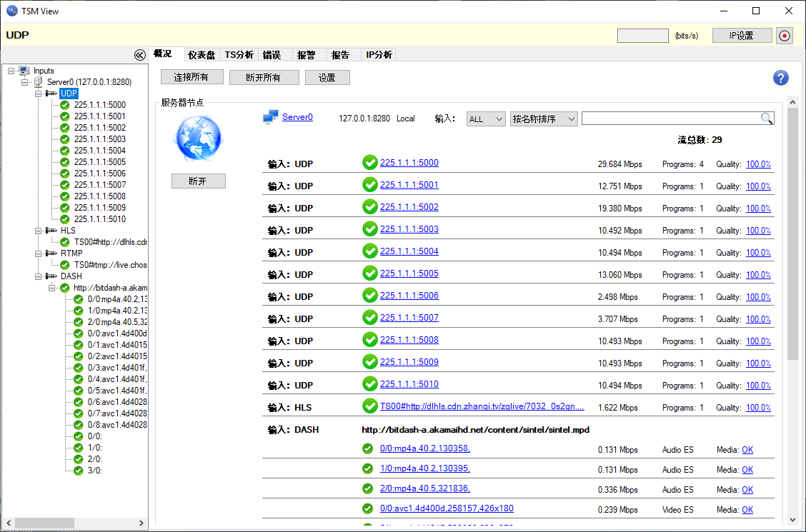Viewport: 806px width, 532px height.
Task: Open help via blue question mark icon
Action: (x=780, y=79)
